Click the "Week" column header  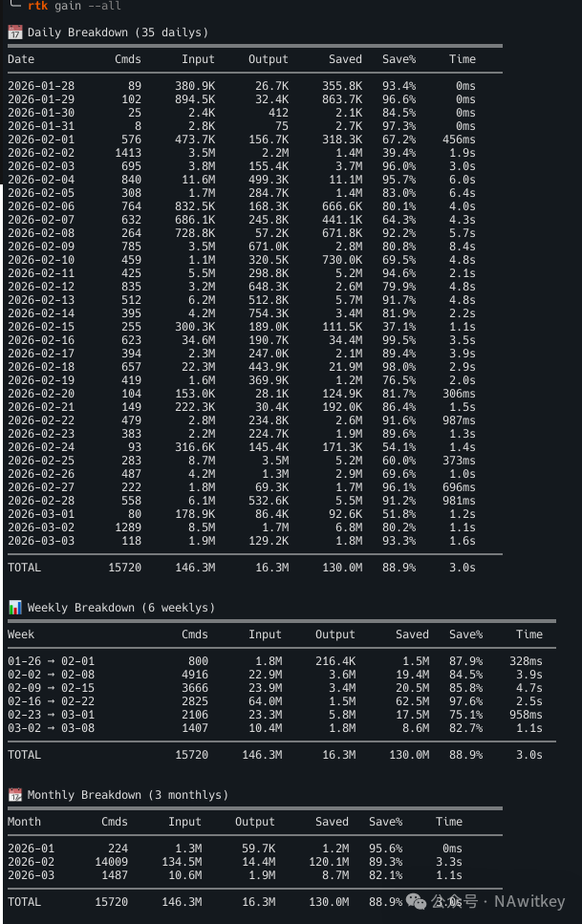(x=21, y=634)
